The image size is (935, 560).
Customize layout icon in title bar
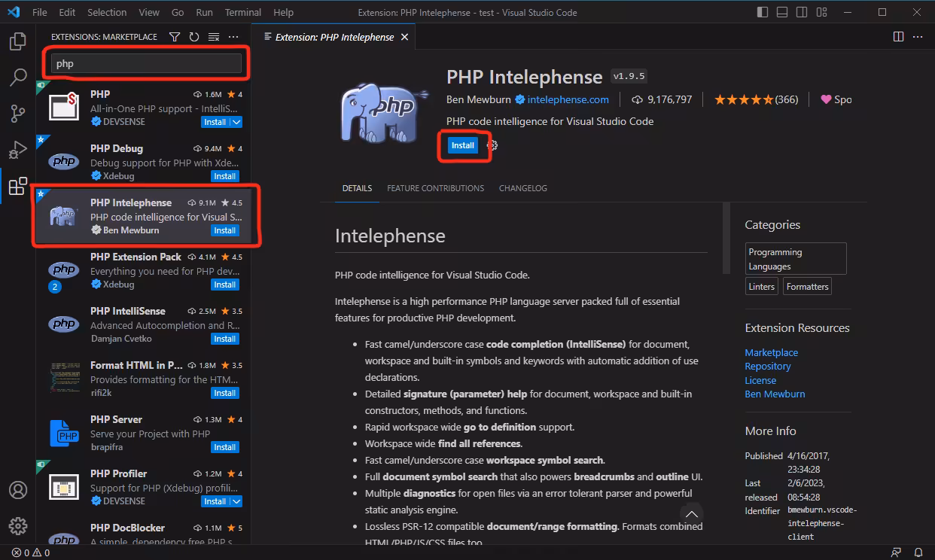tap(821, 12)
